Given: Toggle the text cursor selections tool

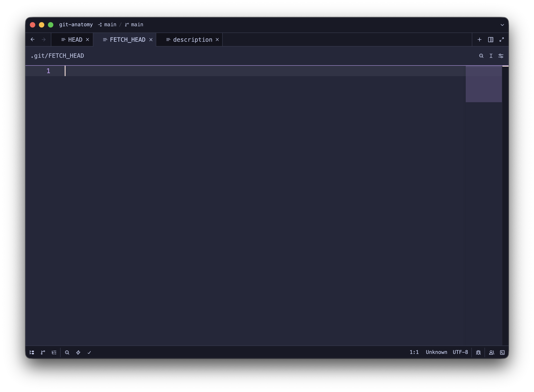Looking at the screenshot, I should pyautogui.click(x=491, y=56).
